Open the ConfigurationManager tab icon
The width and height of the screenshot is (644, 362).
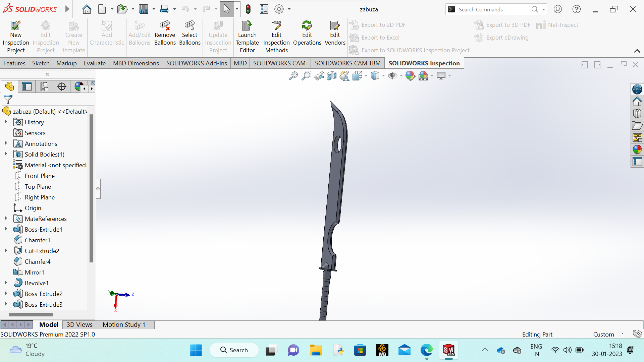pyautogui.click(x=44, y=87)
